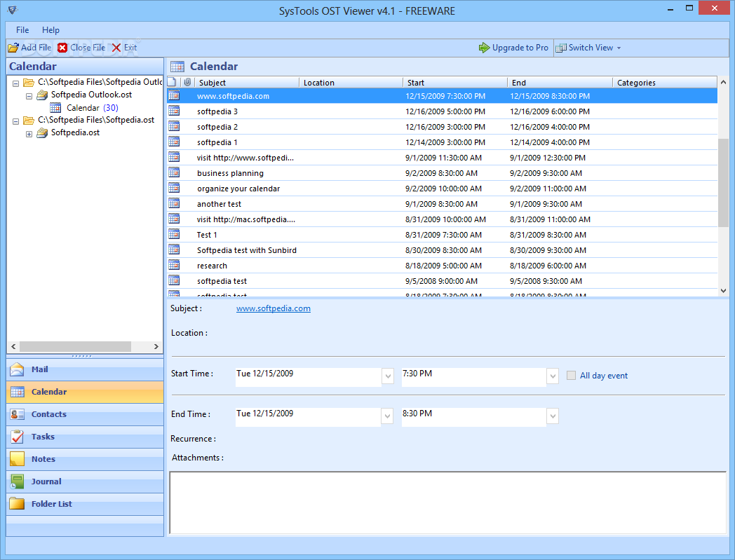735x560 pixels.
Task: Switch to the Notes section
Action: tap(85, 459)
